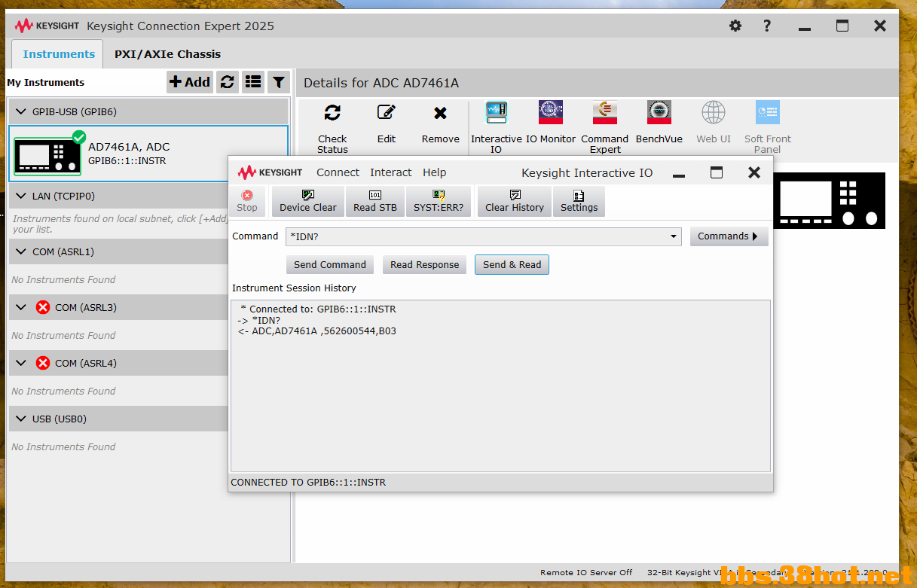The width and height of the screenshot is (917, 588).
Task: Click the Instrument Session History text area
Action: coord(500,386)
